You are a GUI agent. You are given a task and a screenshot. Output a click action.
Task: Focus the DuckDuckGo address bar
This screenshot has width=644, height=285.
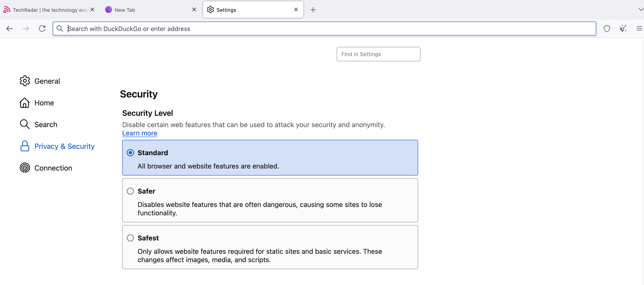coord(324,28)
